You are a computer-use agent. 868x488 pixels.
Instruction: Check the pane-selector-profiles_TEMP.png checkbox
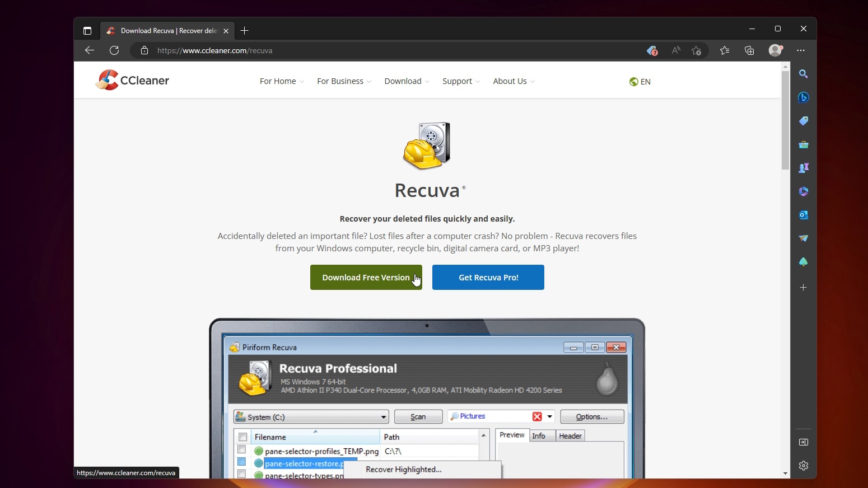(242, 450)
